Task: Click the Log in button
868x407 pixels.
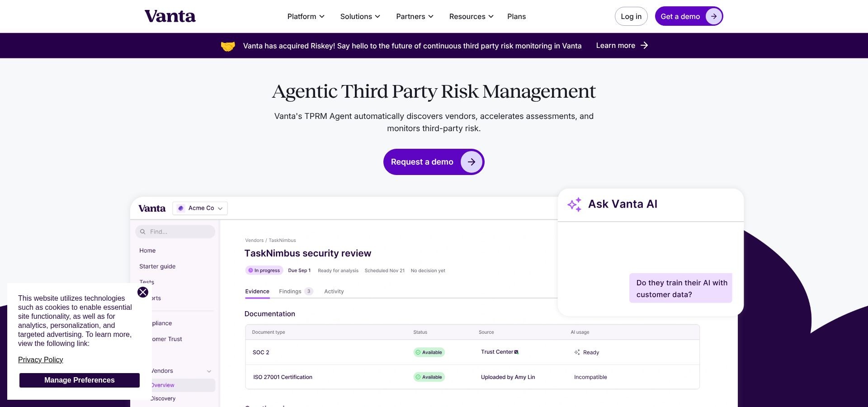Action: tap(631, 16)
